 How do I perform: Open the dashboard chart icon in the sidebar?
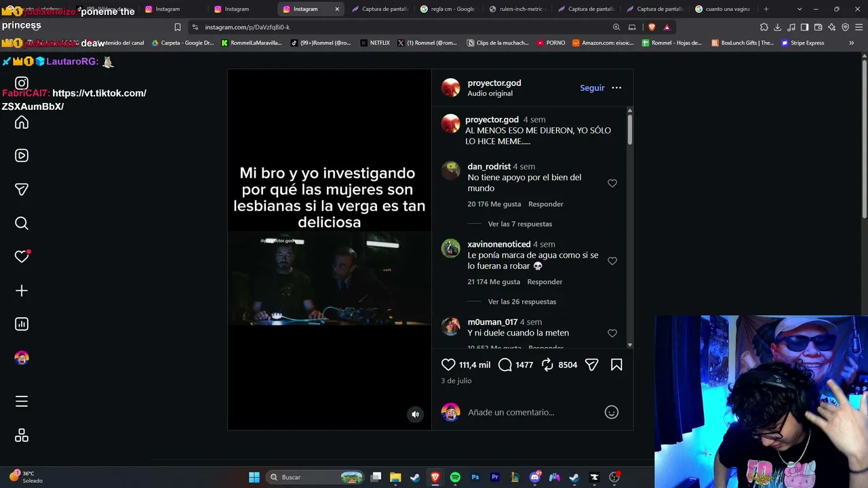coord(22,324)
